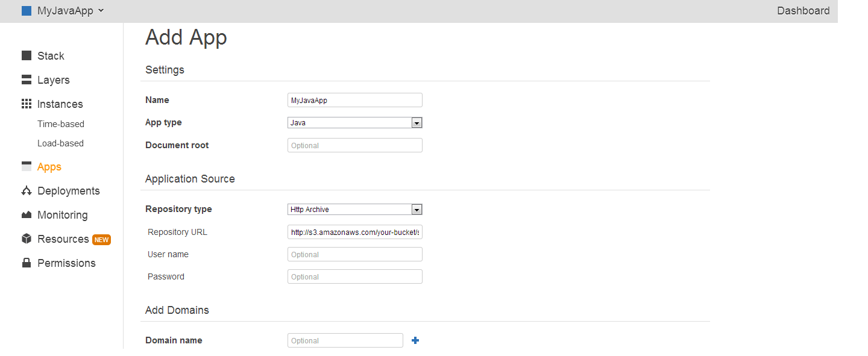The image size is (868, 356).
Task: Select the Apps menu item
Action: click(x=49, y=167)
